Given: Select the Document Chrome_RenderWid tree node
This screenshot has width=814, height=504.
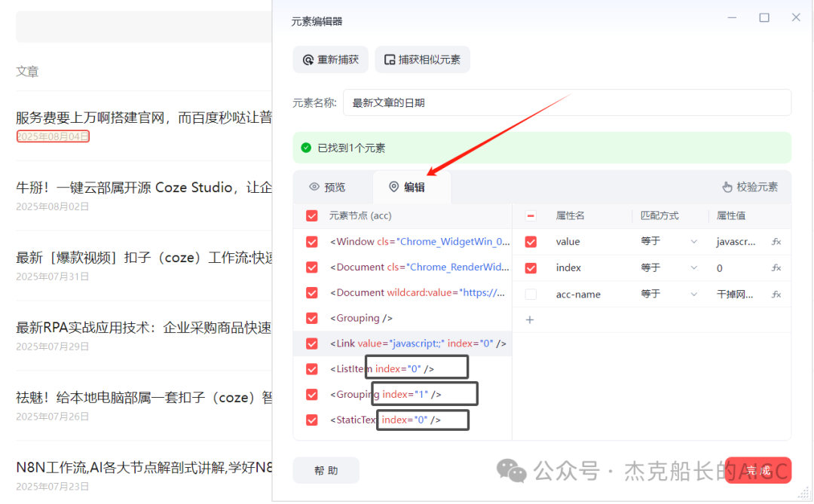Looking at the screenshot, I should click(420, 267).
